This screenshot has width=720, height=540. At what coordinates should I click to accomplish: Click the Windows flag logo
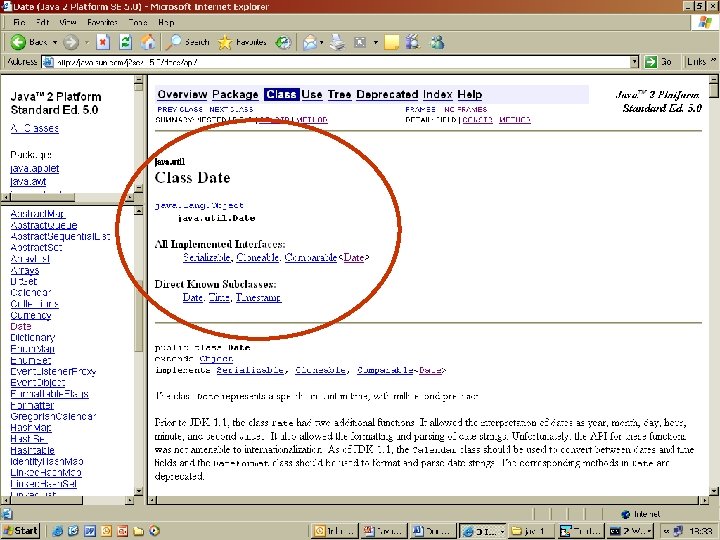click(705, 22)
